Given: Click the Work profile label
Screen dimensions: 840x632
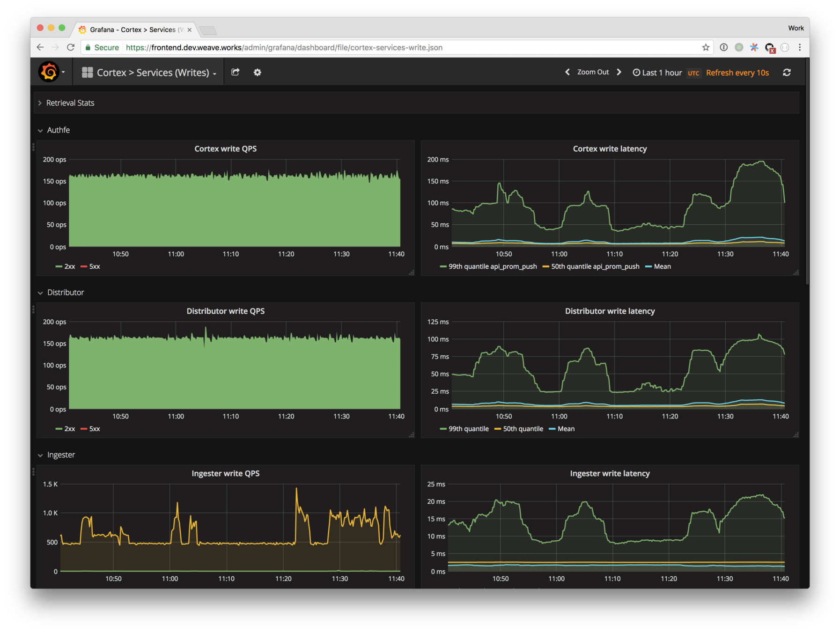Looking at the screenshot, I should (x=796, y=28).
